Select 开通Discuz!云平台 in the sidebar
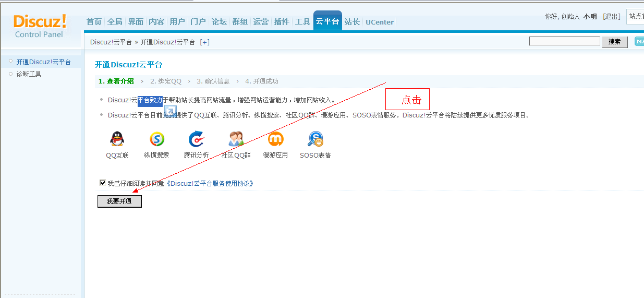The image size is (644, 298). click(43, 62)
